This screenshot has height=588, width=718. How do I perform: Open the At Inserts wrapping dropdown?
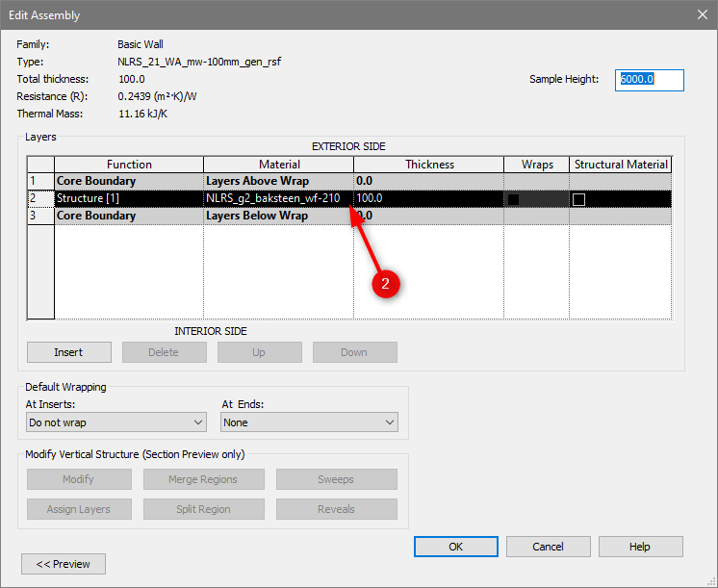(115, 422)
